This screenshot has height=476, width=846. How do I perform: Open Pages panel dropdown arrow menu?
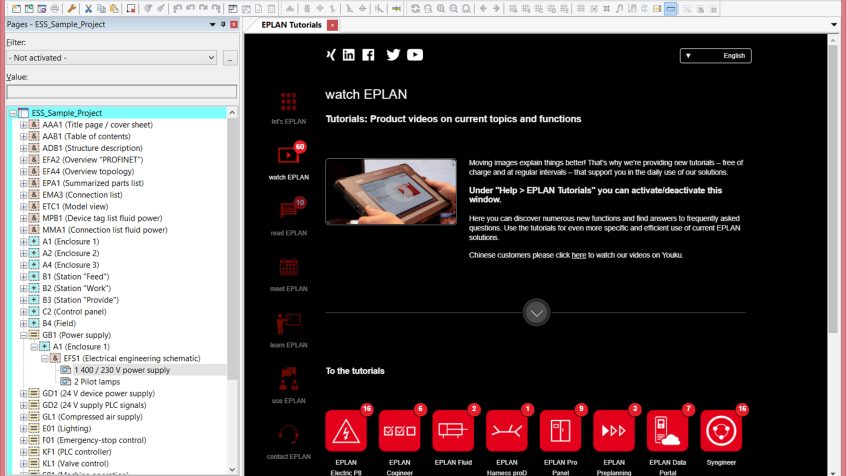point(213,24)
